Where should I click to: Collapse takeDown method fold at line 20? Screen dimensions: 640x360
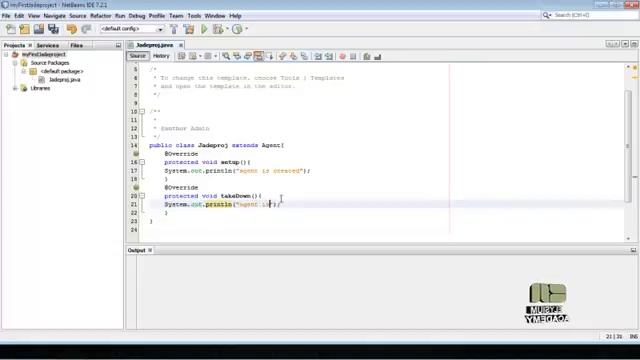(x=142, y=196)
